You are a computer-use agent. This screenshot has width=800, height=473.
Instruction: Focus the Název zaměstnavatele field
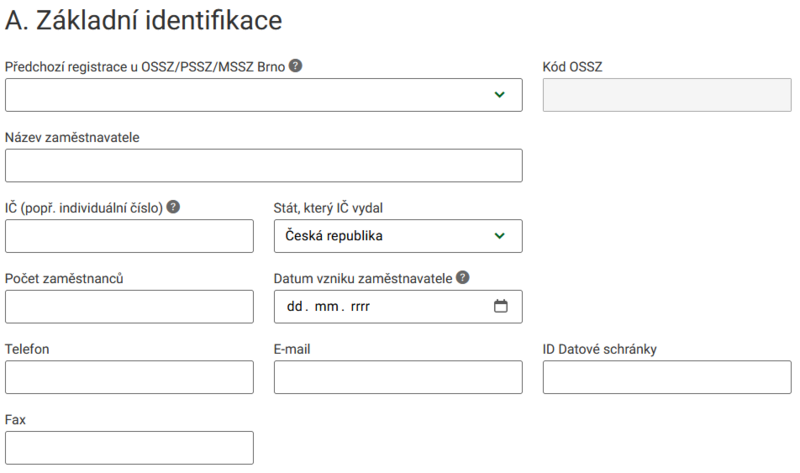[264, 165]
